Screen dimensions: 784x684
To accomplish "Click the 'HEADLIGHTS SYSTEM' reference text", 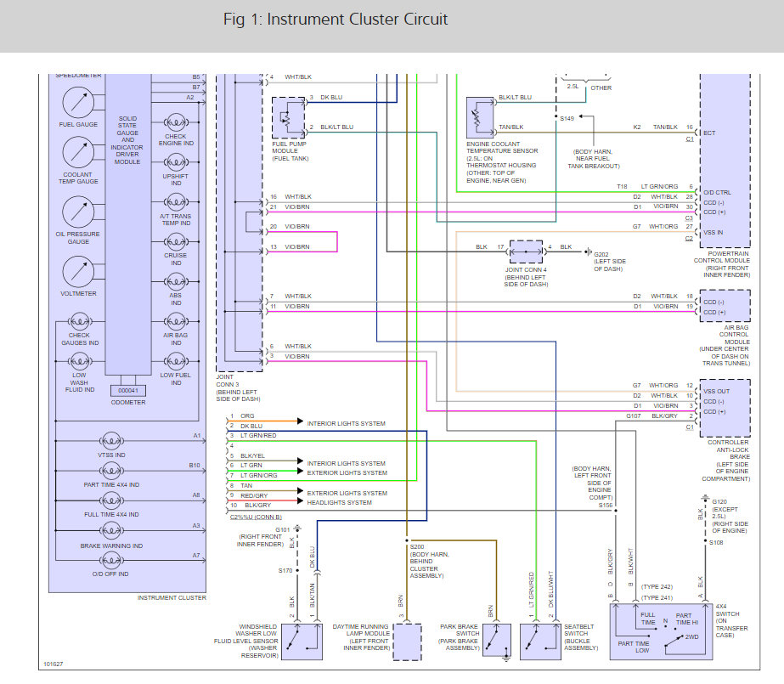I will 339,502.
